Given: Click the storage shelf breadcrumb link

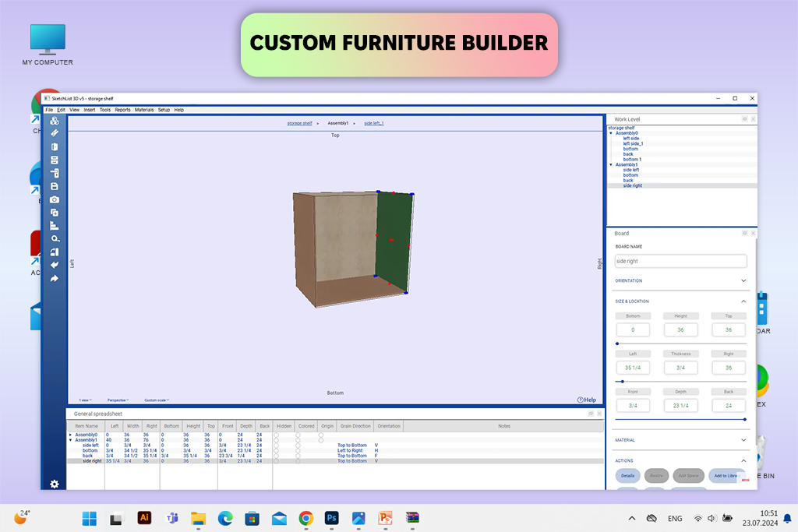Looking at the screenshot, I should [x=300, y=123].
